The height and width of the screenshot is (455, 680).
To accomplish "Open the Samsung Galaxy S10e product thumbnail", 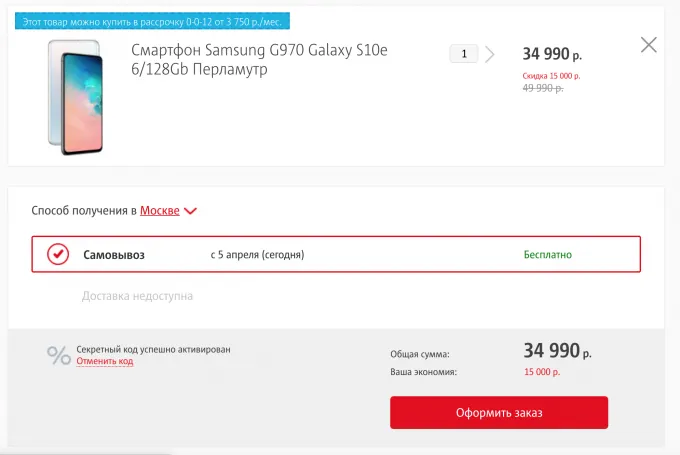I will click(73, 97).
